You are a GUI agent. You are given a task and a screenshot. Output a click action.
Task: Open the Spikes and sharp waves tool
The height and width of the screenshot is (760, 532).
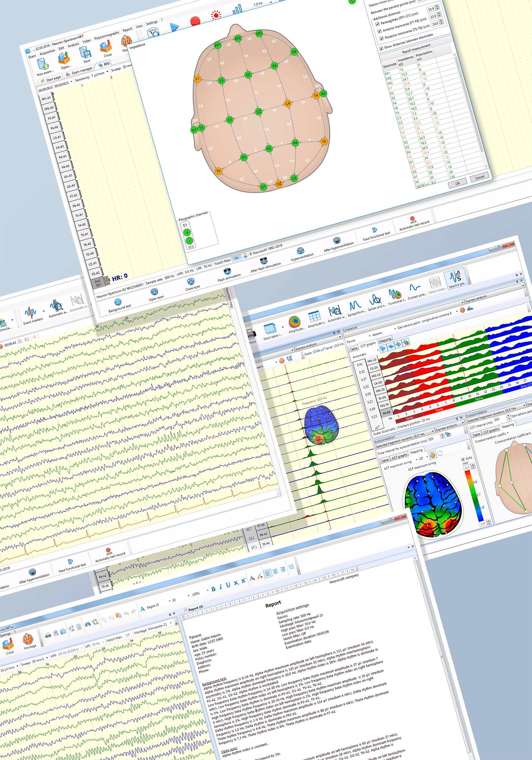[x=376, y=302]
